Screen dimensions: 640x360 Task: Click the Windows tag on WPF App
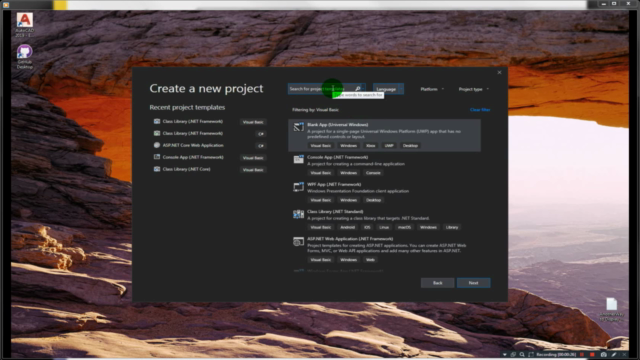(x=348, y=200)
